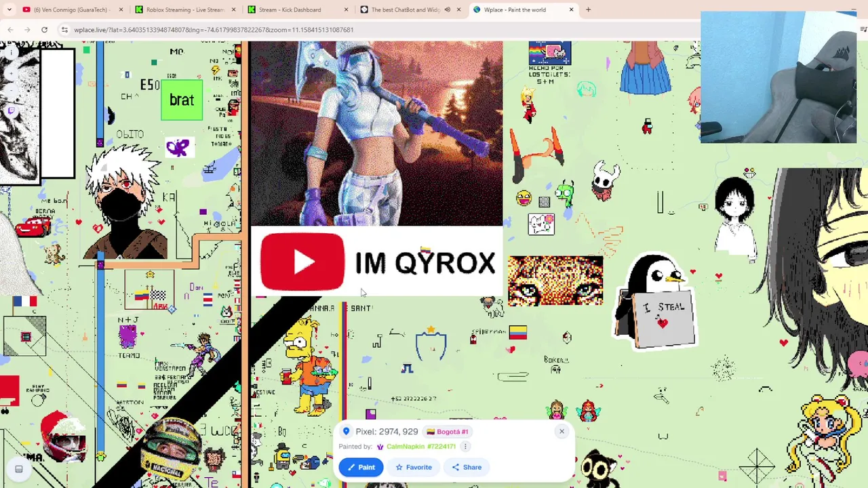Close the Stream - Kick Dashboard tab
868x488 pixels.
[x=346, y=9]
